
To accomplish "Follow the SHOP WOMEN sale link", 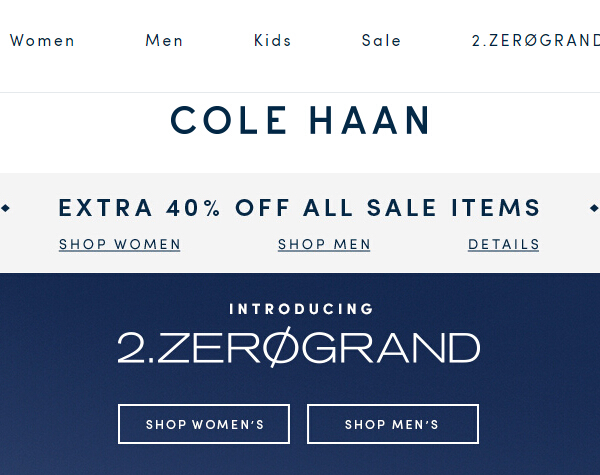I will pos(120,244).
